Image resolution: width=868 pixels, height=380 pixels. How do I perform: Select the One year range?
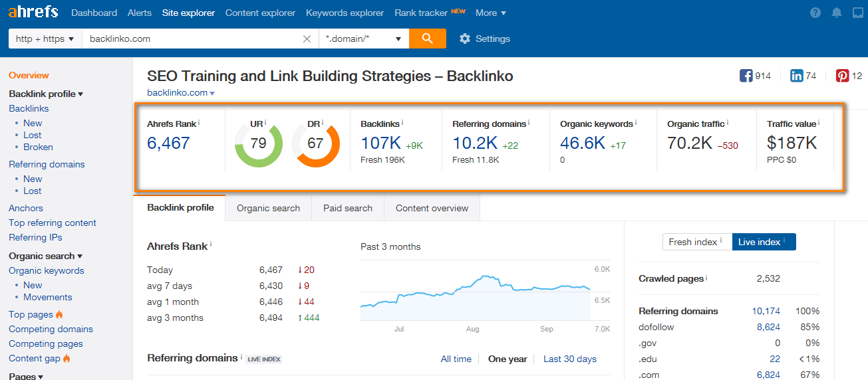click(507, 359)
